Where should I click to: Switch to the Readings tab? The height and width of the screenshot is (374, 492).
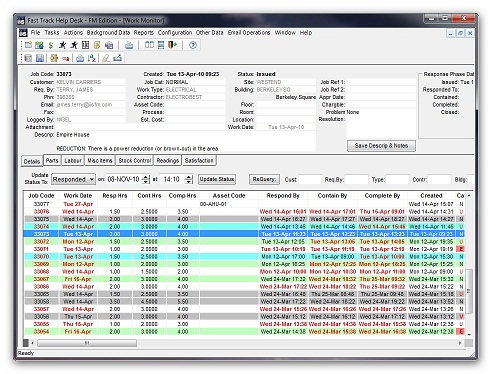coord(168,161)
